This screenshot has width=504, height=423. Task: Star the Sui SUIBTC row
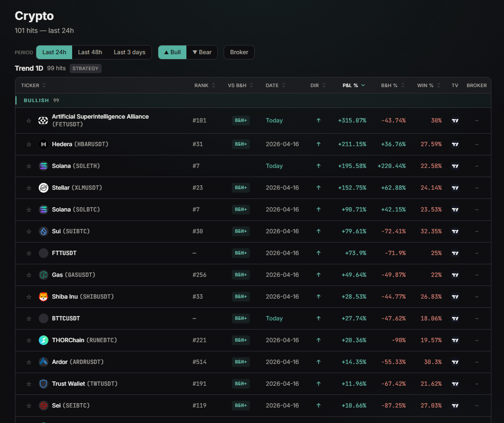click(29, 231)
